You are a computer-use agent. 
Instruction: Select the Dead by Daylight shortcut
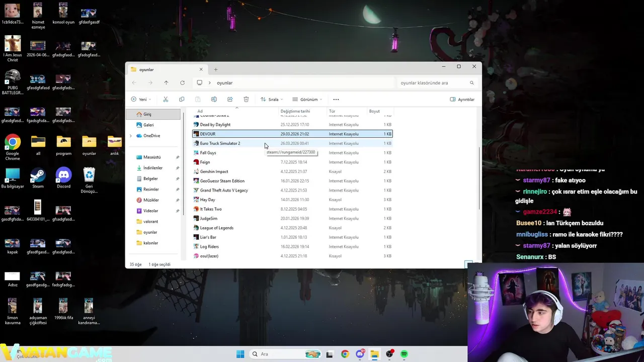292,125
